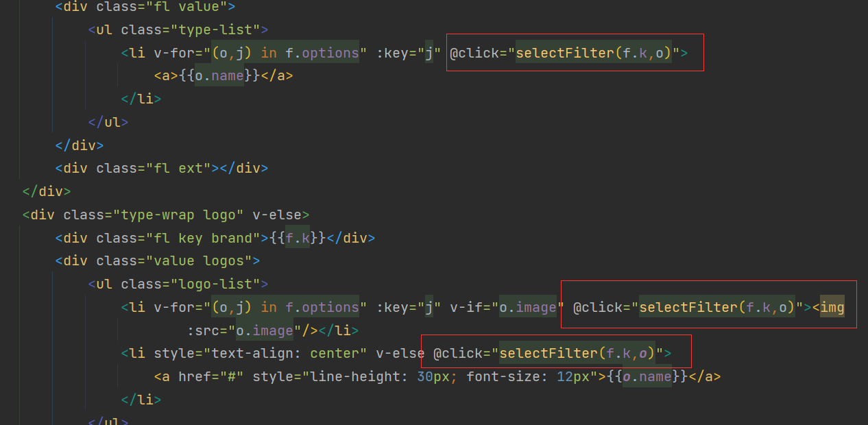Image resolution: width=868 pixels, height=425 pixels.
Task: Click selectFilter on the type-list li line
Action: pyautogui.click(x=565, y=53)
